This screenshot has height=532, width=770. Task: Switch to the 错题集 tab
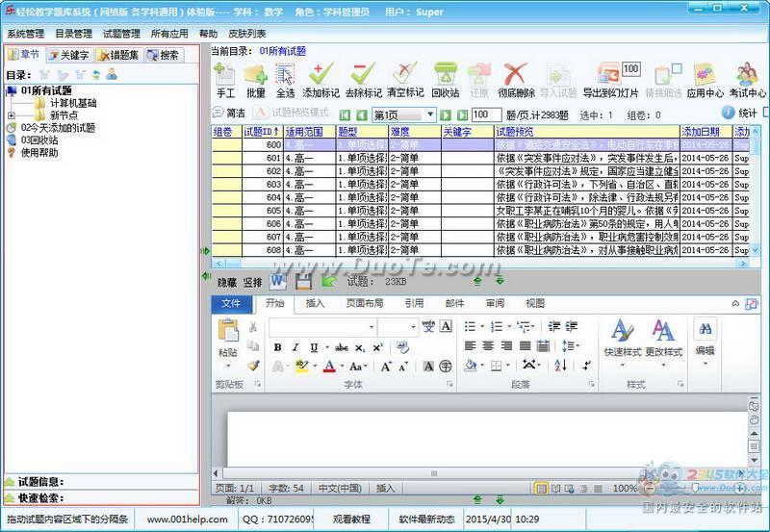(118, 55)
